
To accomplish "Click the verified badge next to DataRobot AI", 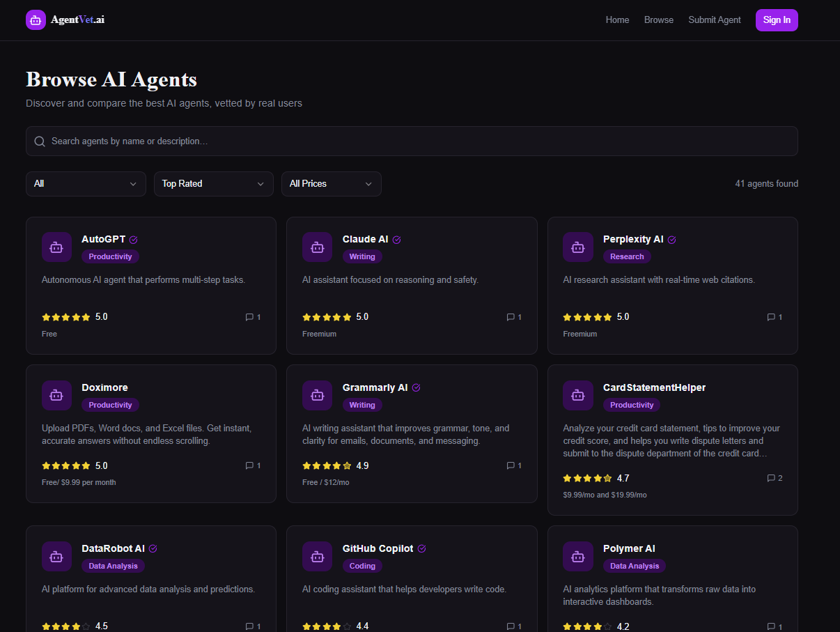I will coord(153,548).
